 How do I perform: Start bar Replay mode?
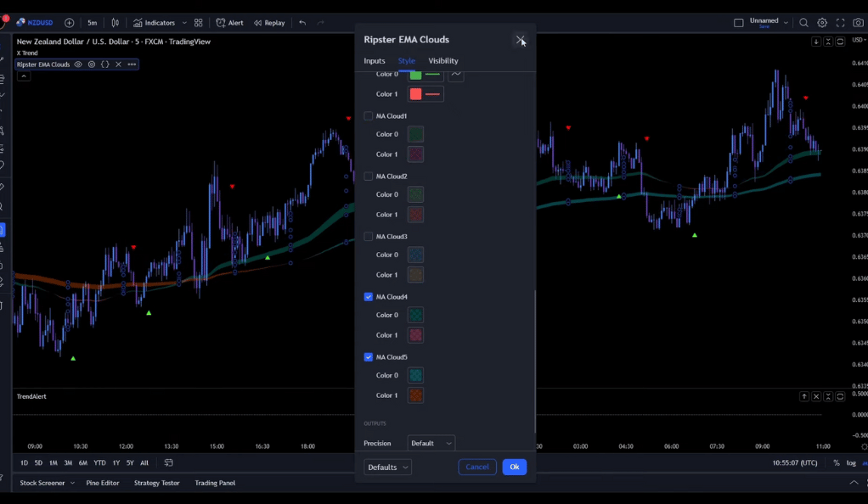tap(269, 23)
